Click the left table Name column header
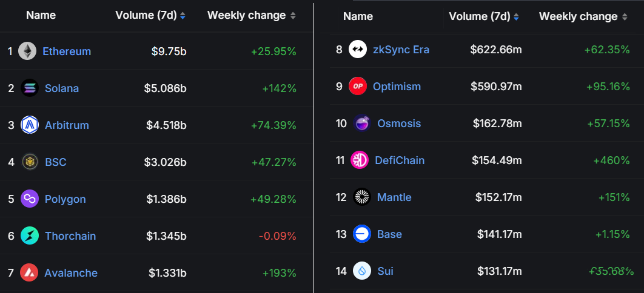This screenshot has height=293, width=644. (x=41, y=16)
